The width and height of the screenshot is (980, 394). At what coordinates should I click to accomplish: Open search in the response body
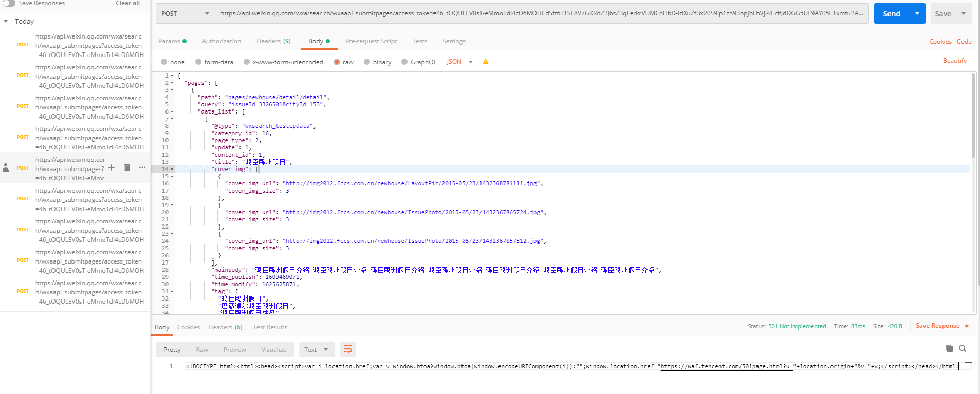[963, 348]
